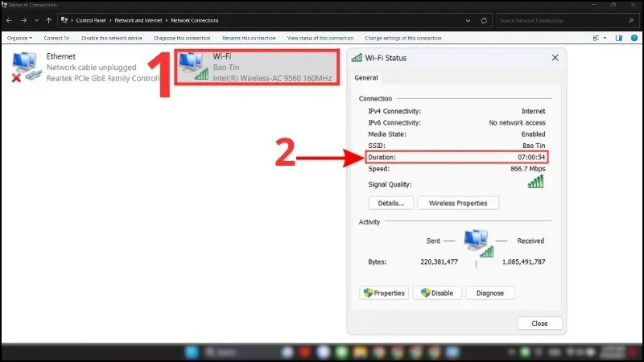Image resolution: width=644 pixels, height=362 pixels.
Task: Click Rename this connection
Action: pyautogui.click(x=249, y=38)
